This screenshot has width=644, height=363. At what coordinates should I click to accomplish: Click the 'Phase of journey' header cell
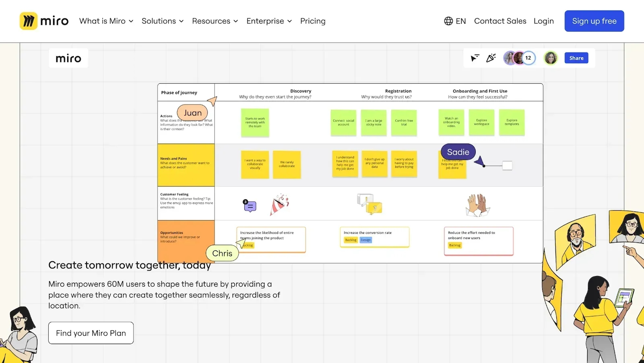(186, 92)
